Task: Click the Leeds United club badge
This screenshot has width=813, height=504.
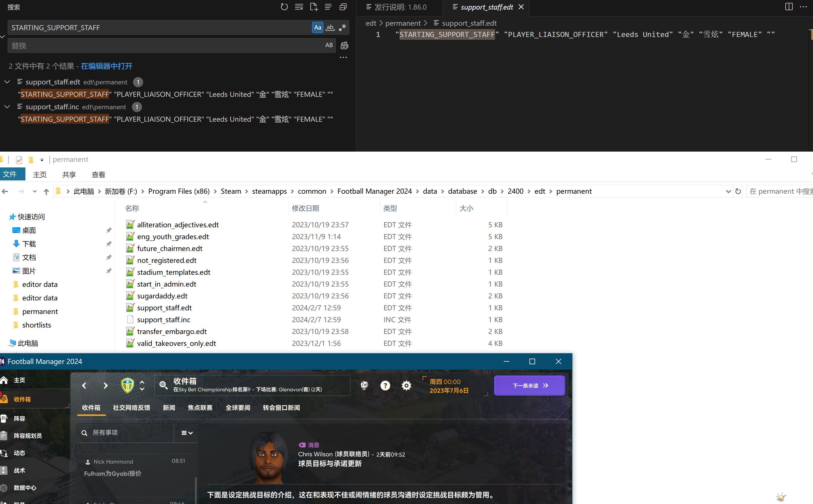Action: pos(127,385)
